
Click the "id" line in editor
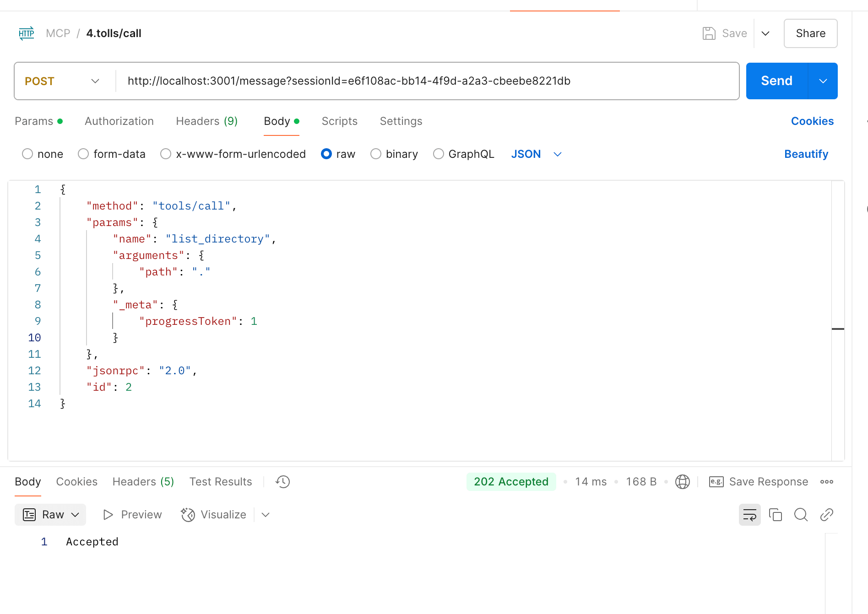(109, 387)
